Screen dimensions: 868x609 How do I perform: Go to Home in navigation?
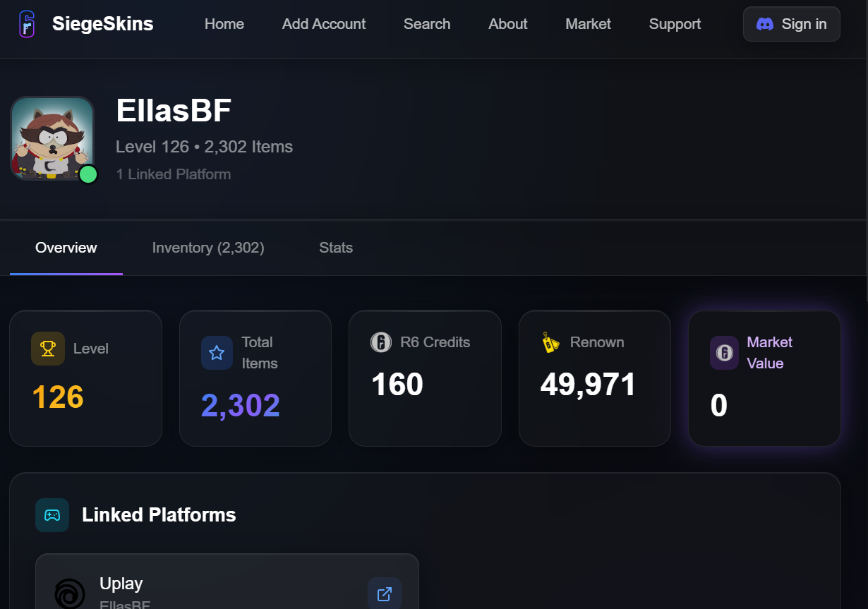tap(224, 24)
